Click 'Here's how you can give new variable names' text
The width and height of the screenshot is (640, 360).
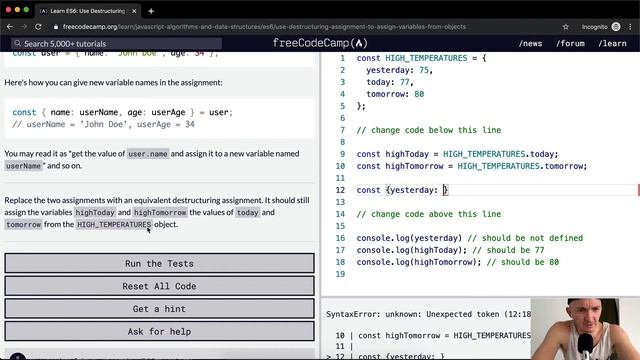point(113,82)
